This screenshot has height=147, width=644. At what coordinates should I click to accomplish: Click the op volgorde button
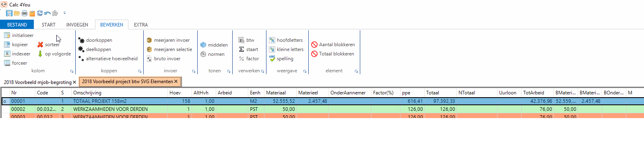(x=54, y=54)
